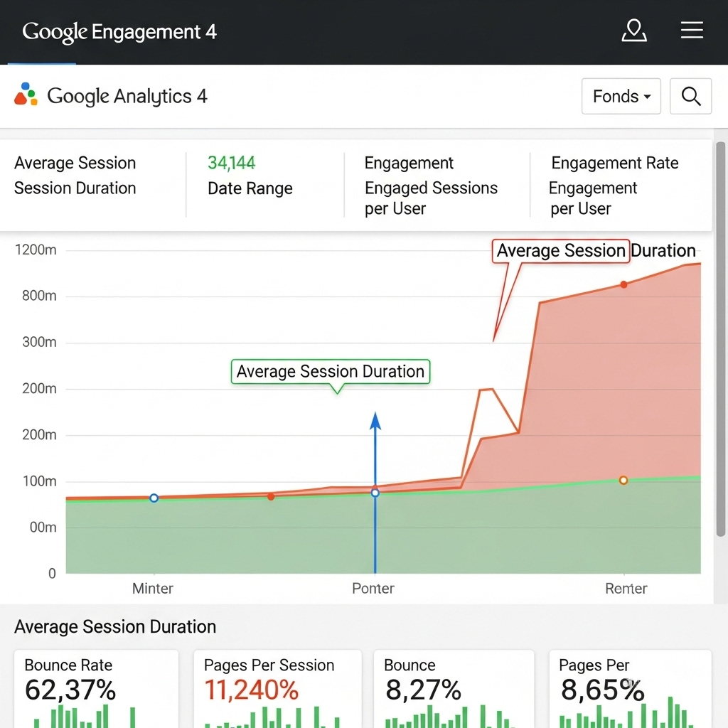Select the 34,144 Date Range tab
Screen dimensions: 728x728
(250, 176)
